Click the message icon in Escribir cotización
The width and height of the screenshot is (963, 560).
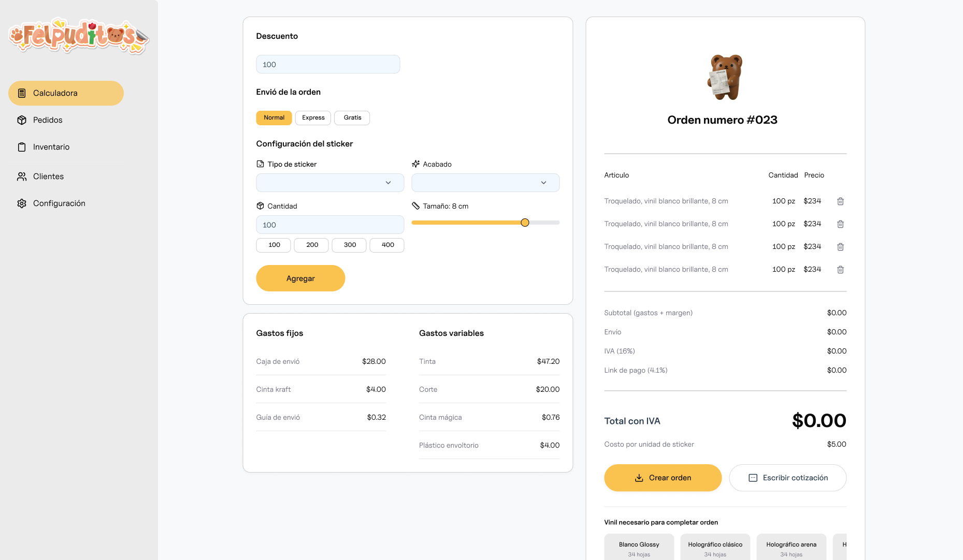(753, 478)
